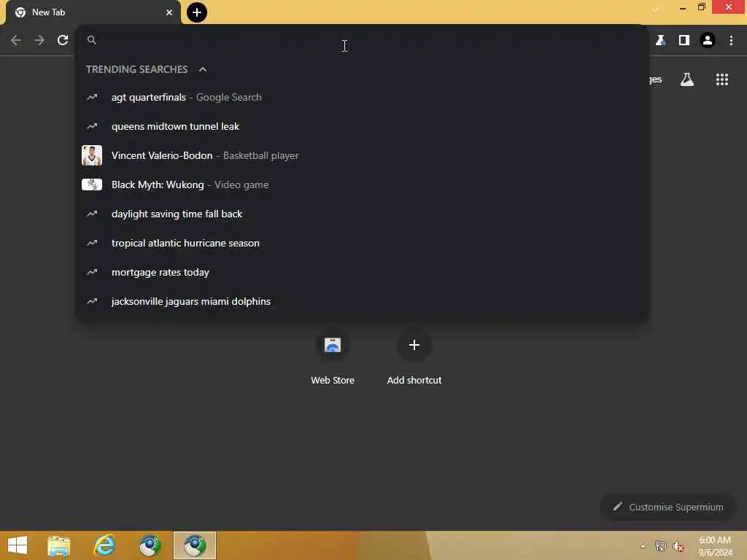
Task: Click trending icon beside agt quarterfinals
Action: 92,97
